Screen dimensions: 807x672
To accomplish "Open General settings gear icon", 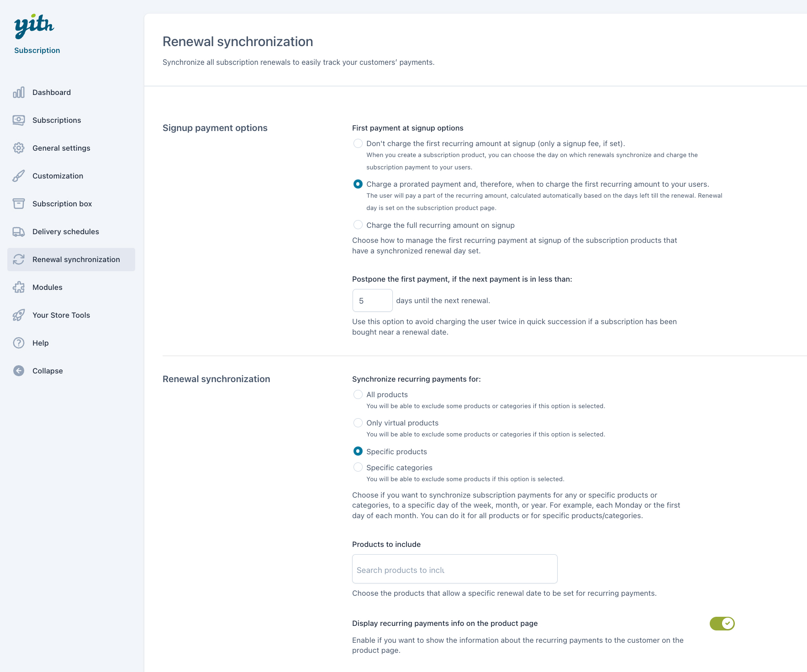I will tap(19, 148).
